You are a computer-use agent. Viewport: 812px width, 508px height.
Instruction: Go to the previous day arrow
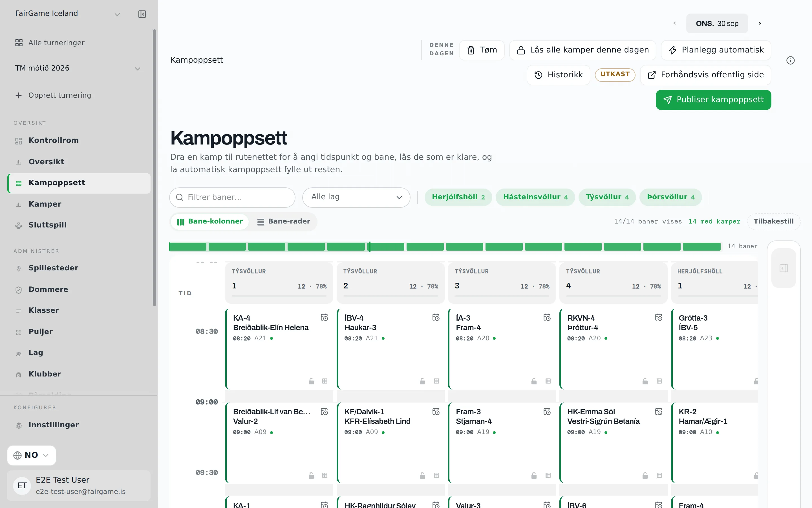tap(674, 23)
